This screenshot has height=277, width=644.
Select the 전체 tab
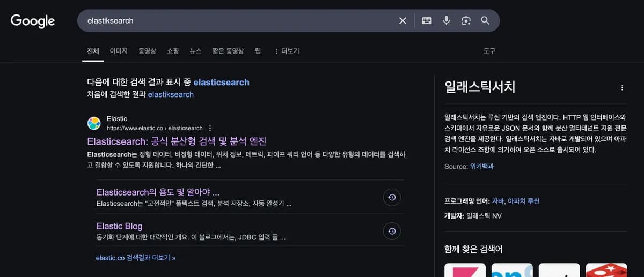coord(93,51)
